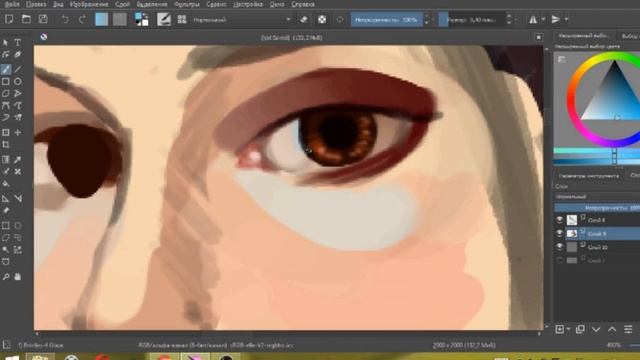Select the Multibrush tool
The image size is (640, 360).
18,118
